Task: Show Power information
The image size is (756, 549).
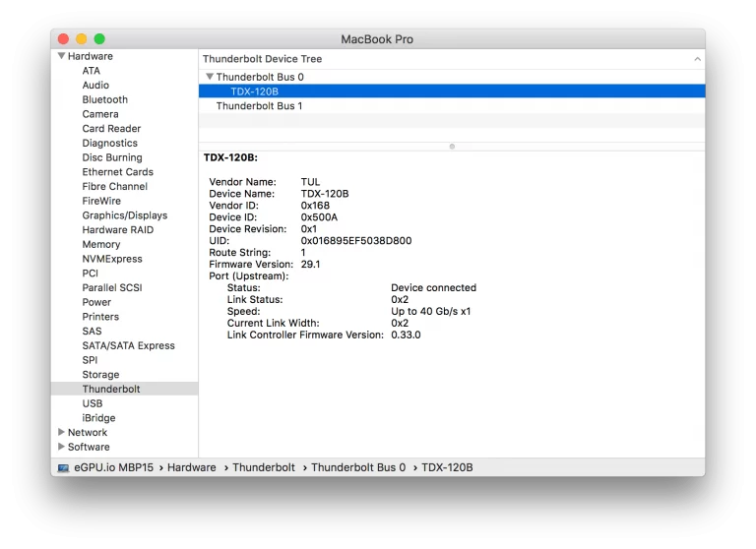Action: [96, 302]
